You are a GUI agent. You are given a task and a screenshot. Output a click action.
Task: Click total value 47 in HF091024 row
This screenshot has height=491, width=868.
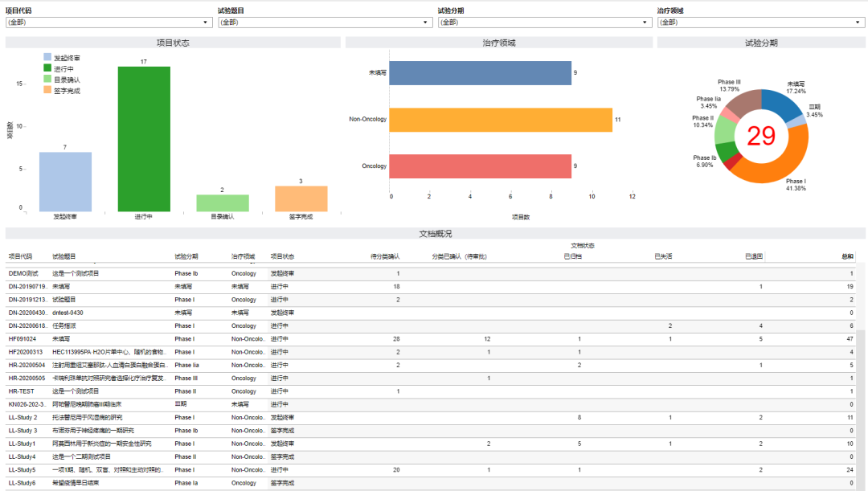pos(850,339)
